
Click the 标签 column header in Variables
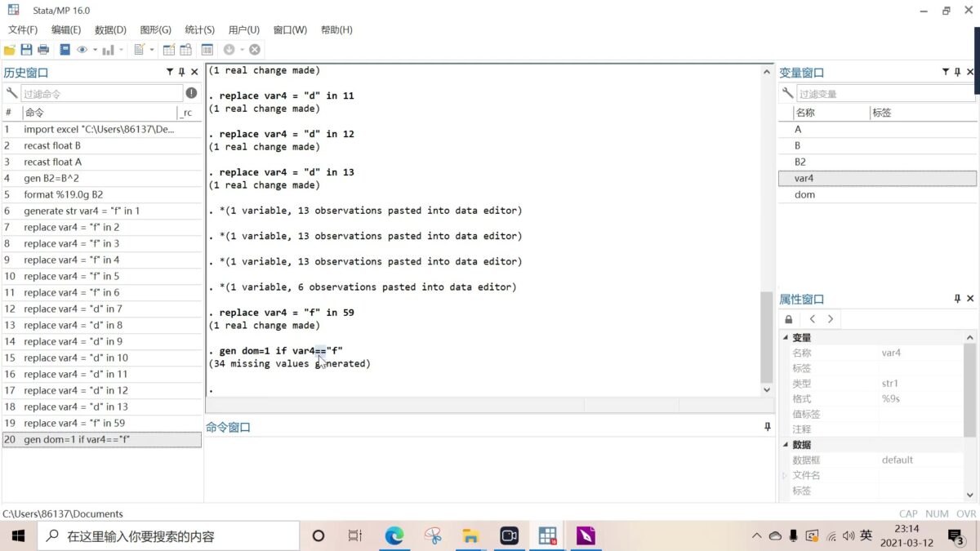(x=923, y=113)
